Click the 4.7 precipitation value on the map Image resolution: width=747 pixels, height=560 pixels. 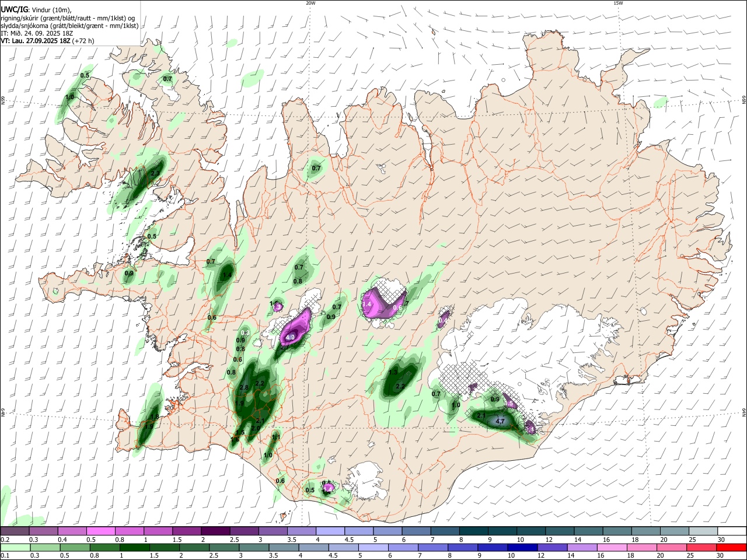[x=500, y=421]
